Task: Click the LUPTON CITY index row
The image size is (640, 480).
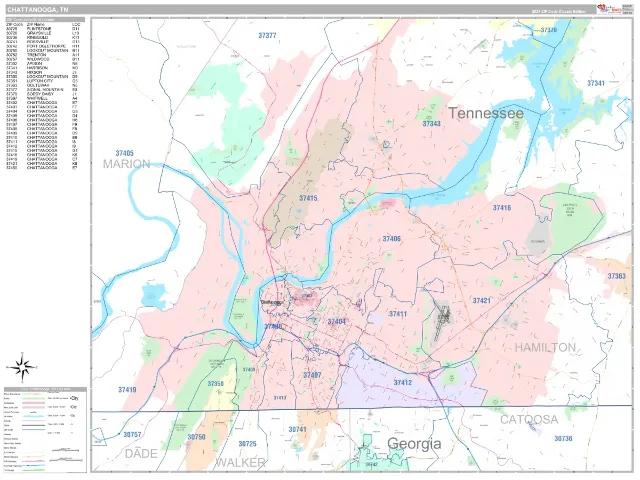Action: click(42, 81)
